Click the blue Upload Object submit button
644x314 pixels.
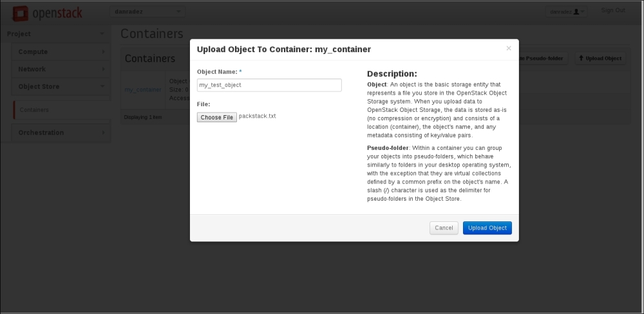[x=487, y=228]
